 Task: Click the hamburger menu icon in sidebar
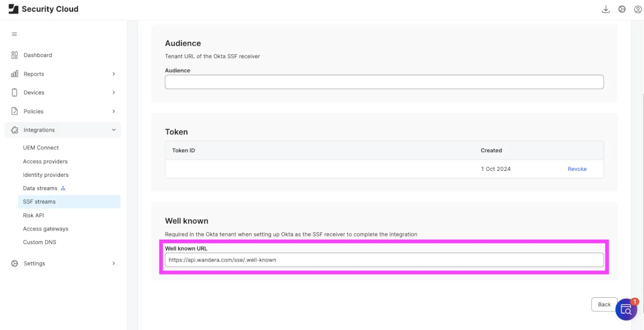coord(14,34)
